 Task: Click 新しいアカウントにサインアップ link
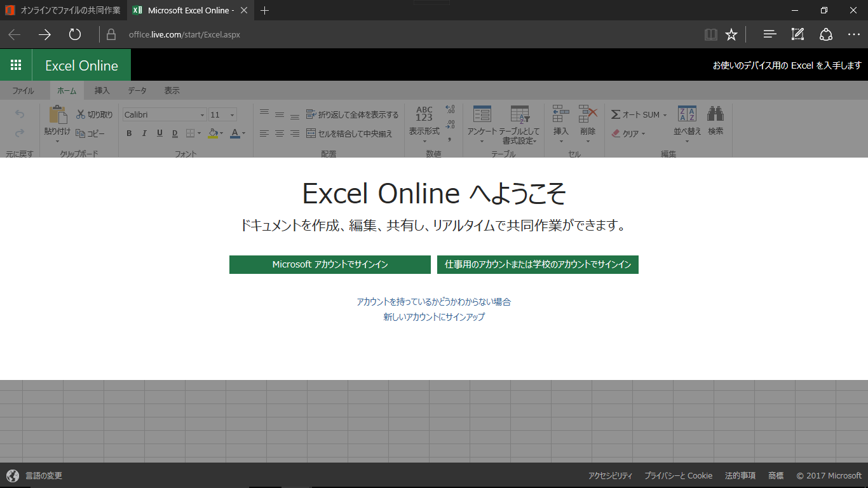pos(434,316)
